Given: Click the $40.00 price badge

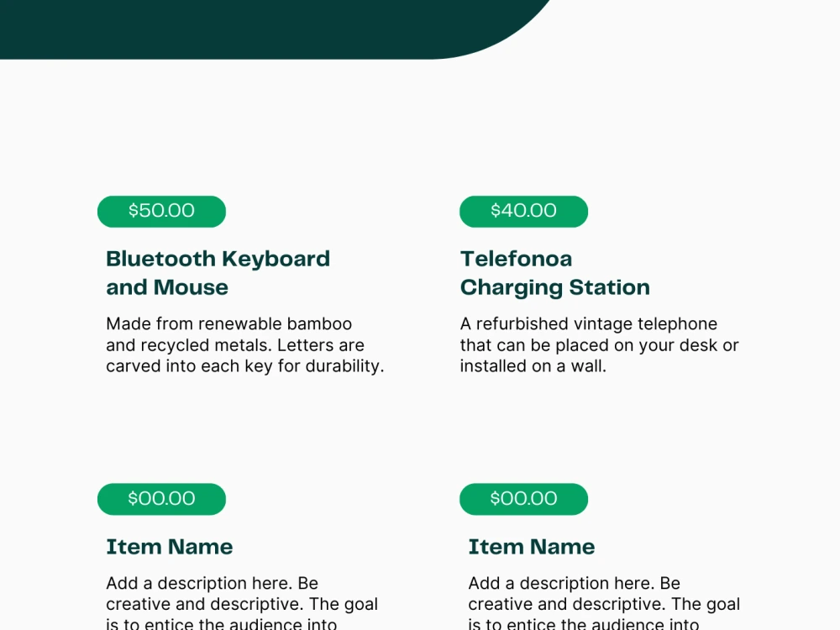Looking at the screenshot, I should click(523, 211).
